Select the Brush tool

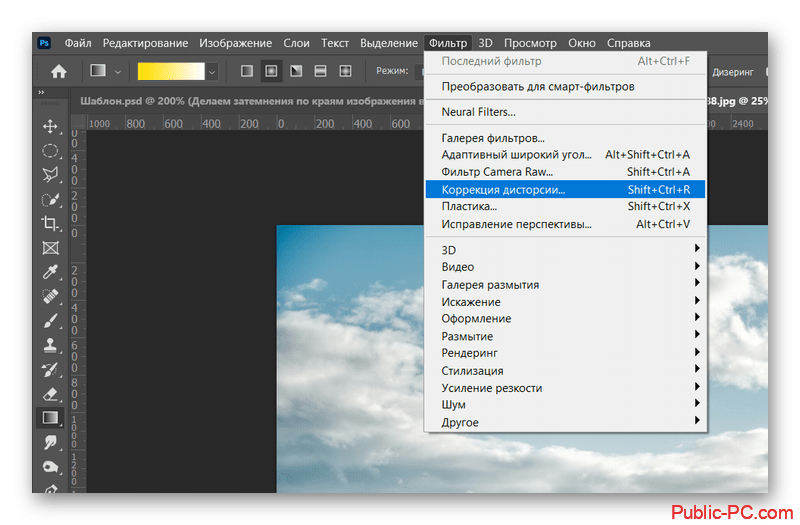click(x=50, y=320)
